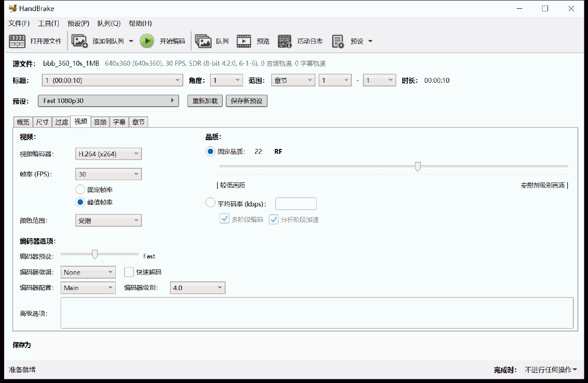Click the add to queue picture icon

click(79, 41)
